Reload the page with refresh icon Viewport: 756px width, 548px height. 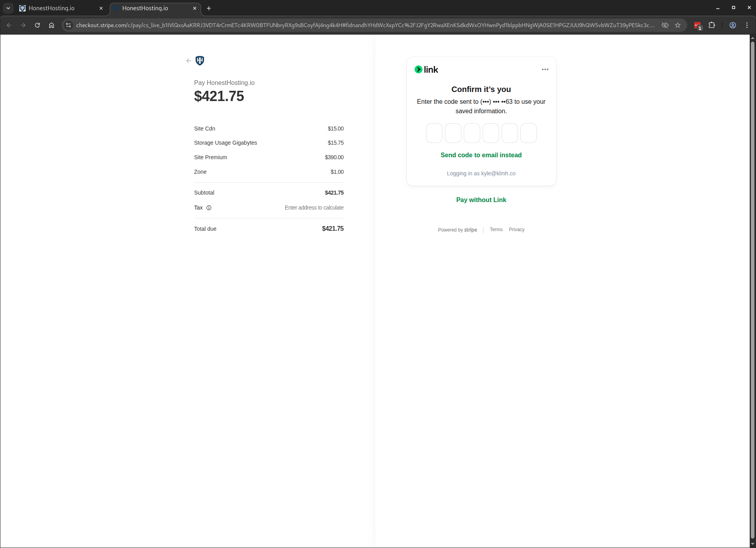click(37, 25)
